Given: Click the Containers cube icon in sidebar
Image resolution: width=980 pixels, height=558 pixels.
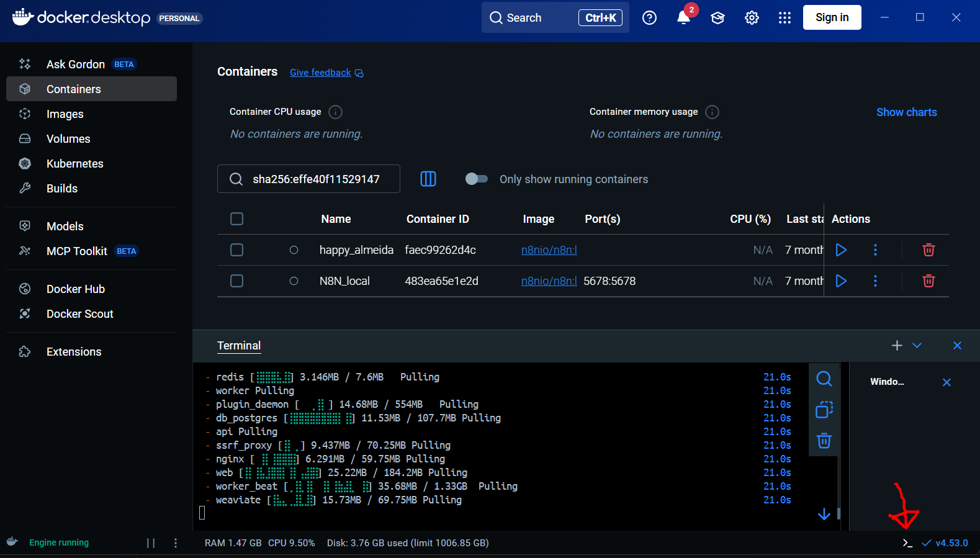Looking at the screenshot, I should (x=25, y=89).
